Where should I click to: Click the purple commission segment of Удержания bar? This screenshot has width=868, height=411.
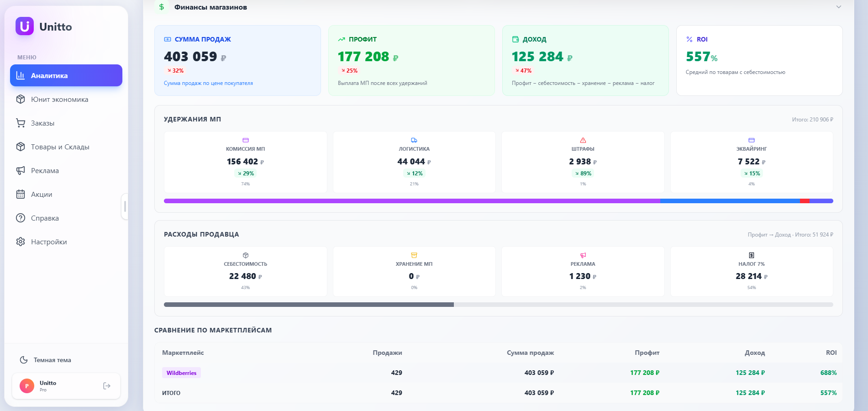pyautogui.click(x=411, y=201)
